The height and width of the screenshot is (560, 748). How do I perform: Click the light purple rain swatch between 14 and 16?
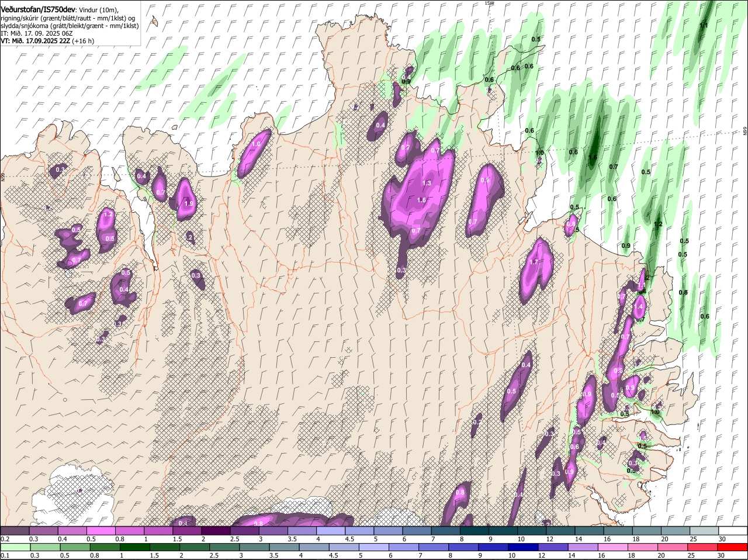[584, 547]
